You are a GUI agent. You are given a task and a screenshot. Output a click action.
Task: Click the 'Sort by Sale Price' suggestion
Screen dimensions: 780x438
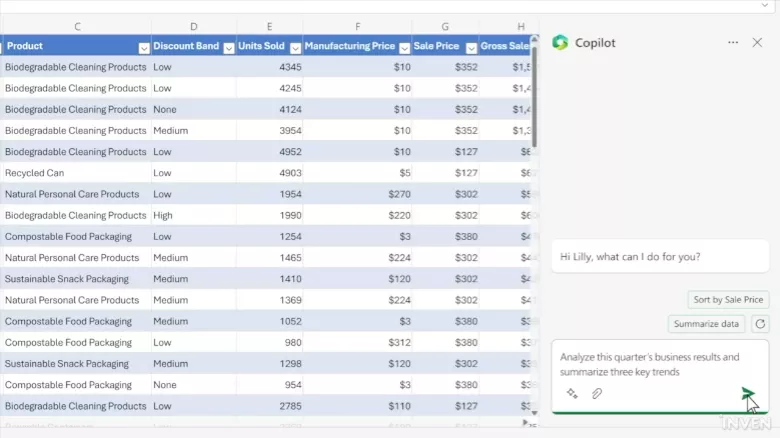728,300
